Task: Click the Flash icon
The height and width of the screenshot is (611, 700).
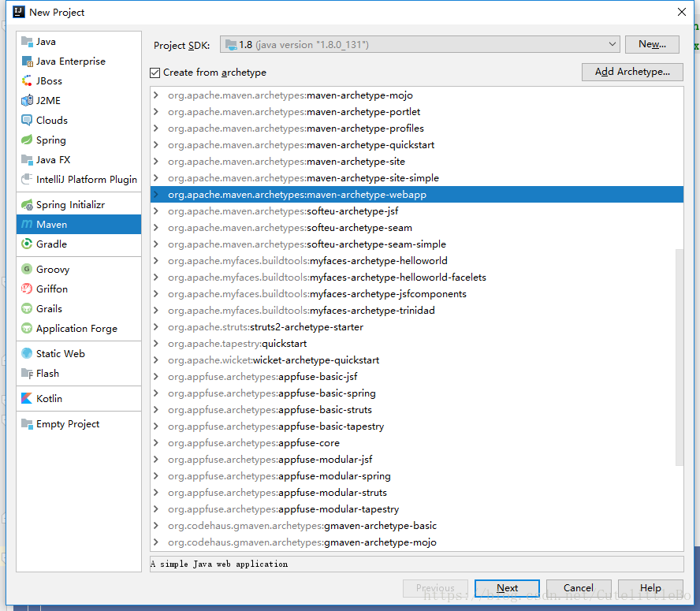Action: pos(27,374)
